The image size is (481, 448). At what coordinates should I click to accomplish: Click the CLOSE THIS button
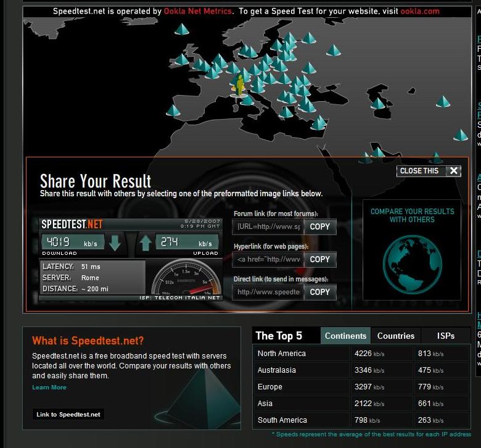429,171
